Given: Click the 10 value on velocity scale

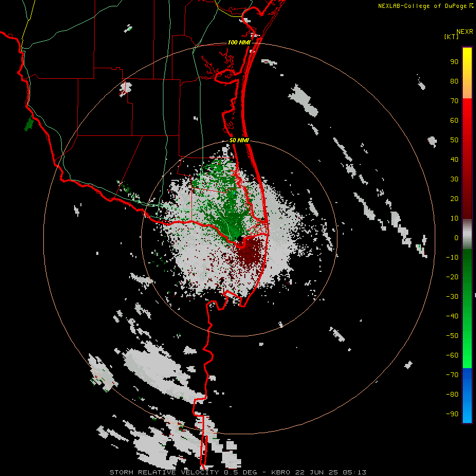Looking at the screenshot, I should coord(454,218).
